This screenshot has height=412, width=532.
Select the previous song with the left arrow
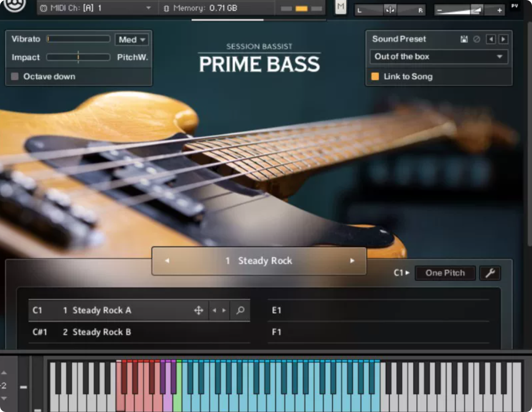pyautogui.click(x=167, y=261)
